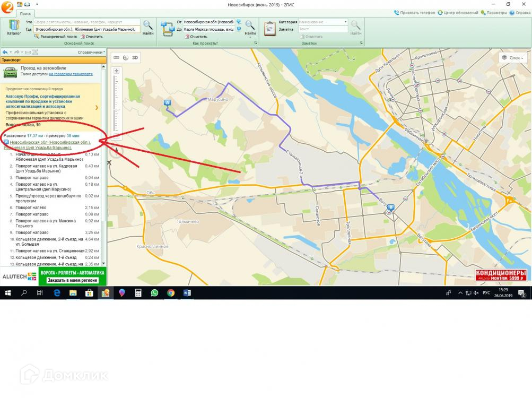This screenshot has height=398, width=532.
Task: Toggle the night mode moon button
Action: pos(126,57)
